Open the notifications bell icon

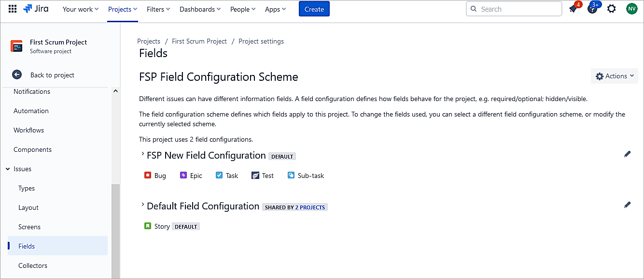pos(573,9)
